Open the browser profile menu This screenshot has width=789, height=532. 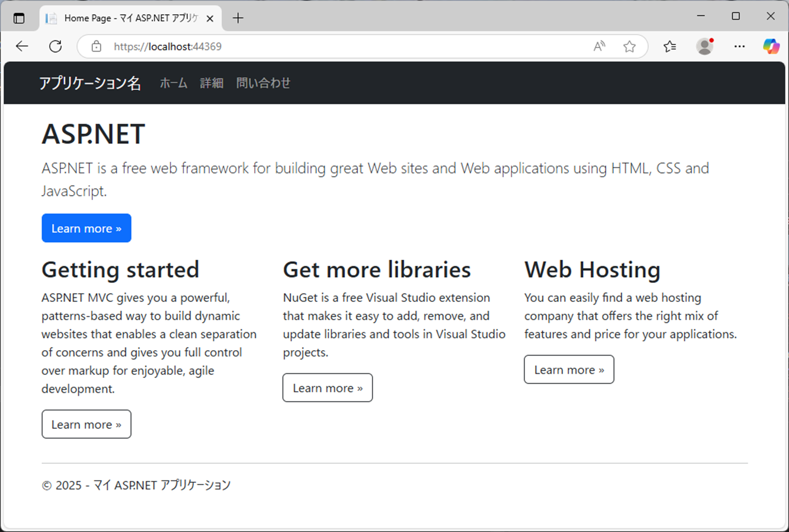[704, 46]
